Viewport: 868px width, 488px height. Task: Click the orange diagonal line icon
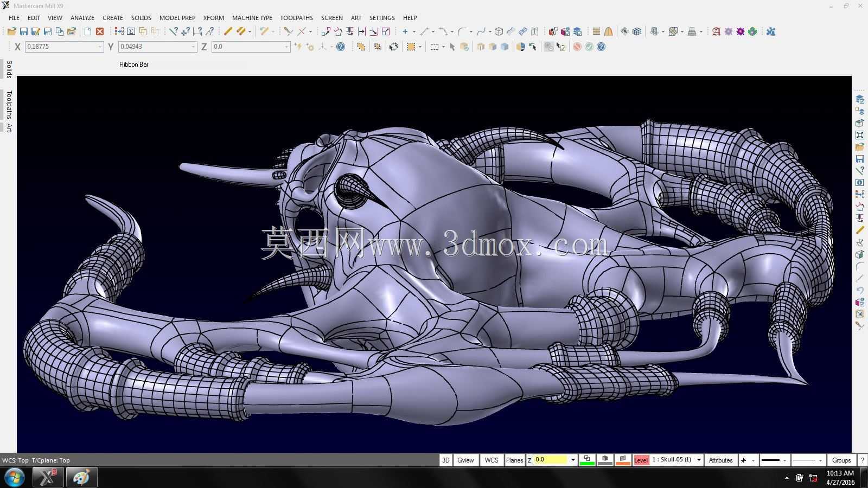click(228, 31)
